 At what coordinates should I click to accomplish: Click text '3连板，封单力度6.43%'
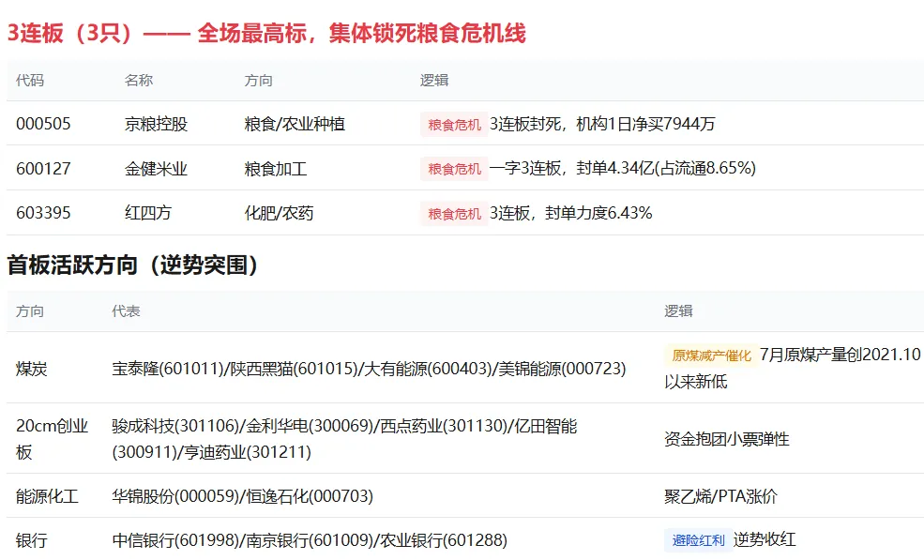click(571, 213)
